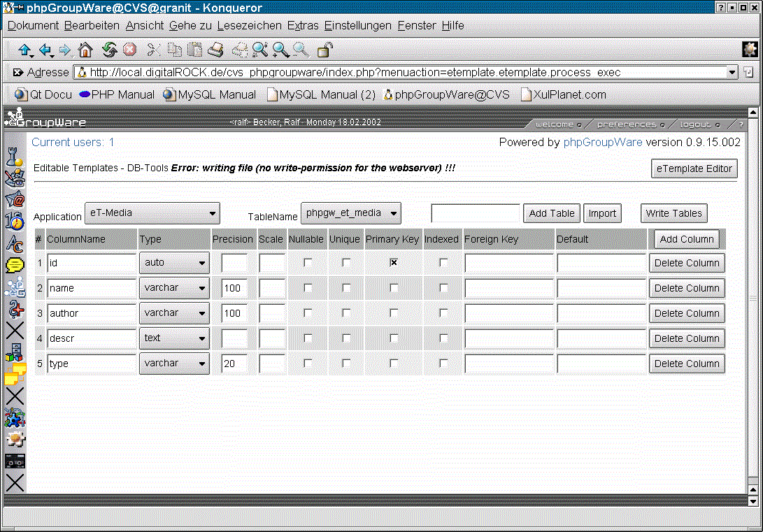Click the Forward arrow toolbar icon
This screenshot has width=763, height=532.
(x=65, y=50)
